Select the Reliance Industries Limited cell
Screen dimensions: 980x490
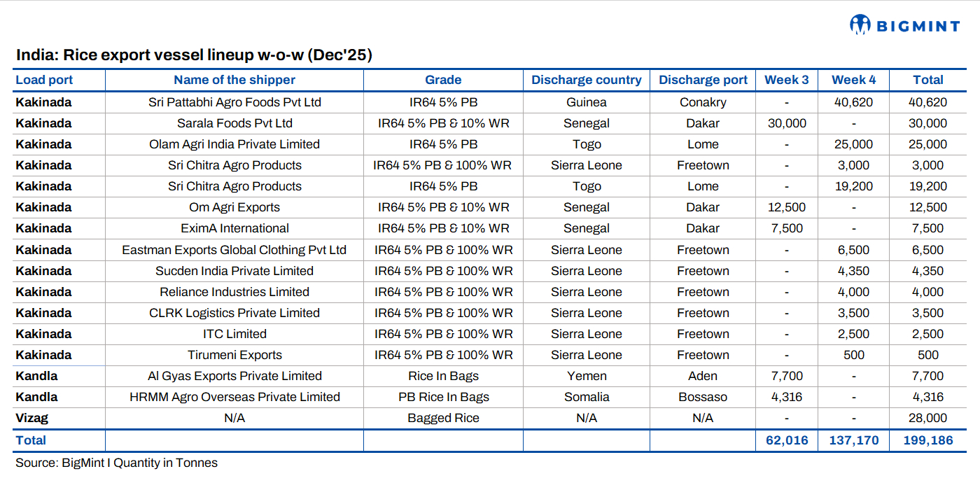pyautogui.click(x=234, y=292)
